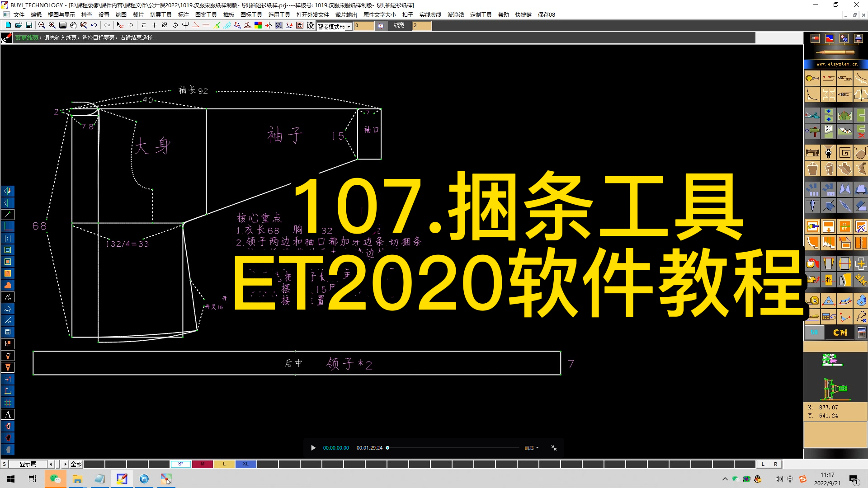Toggle the icon button beside value 0

(381, 26)
